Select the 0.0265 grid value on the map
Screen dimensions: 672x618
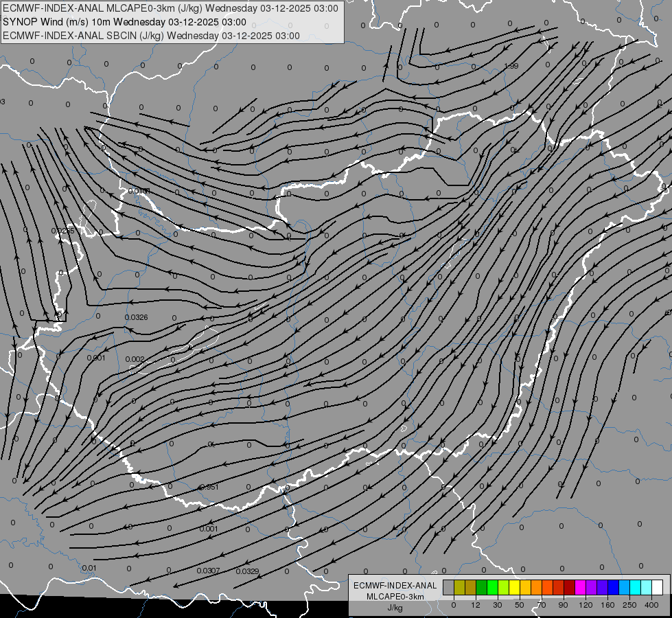[x=62, y=231]
